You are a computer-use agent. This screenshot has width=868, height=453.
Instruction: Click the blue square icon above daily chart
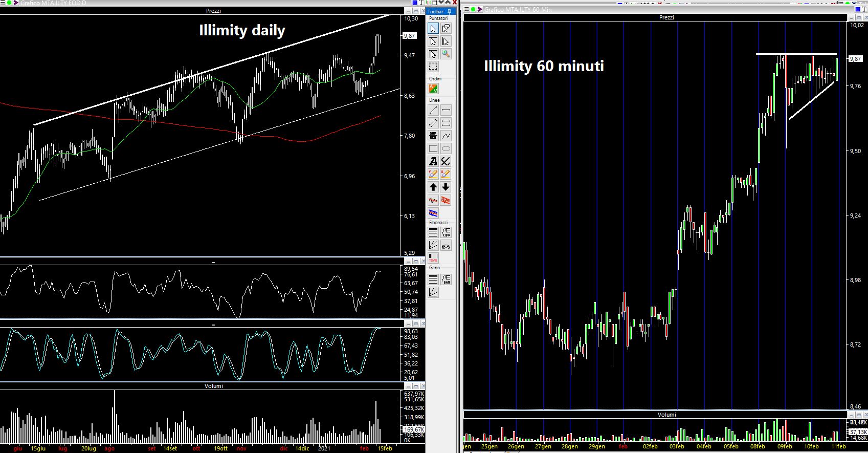pos(415,3)
